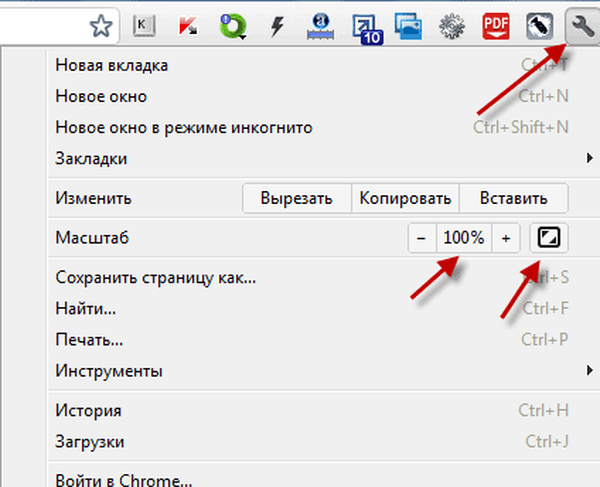Click the lightning bolt extension icon
600x487 pixels.
click(x=274, y=26)
